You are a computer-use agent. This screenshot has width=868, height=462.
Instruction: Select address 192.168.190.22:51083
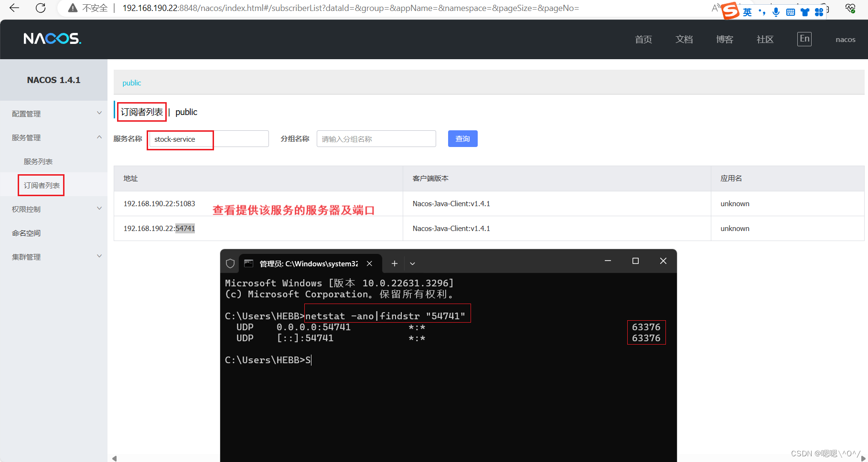pos(159,204)
